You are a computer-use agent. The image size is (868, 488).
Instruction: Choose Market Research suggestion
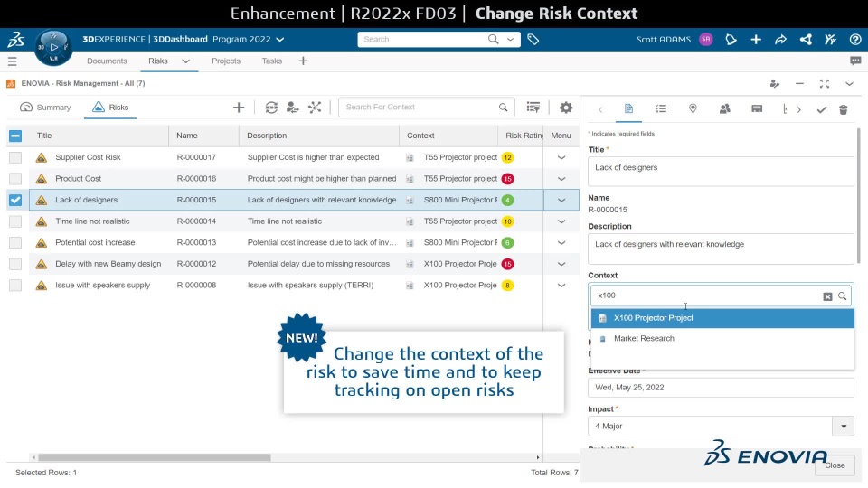click(722, 338)
